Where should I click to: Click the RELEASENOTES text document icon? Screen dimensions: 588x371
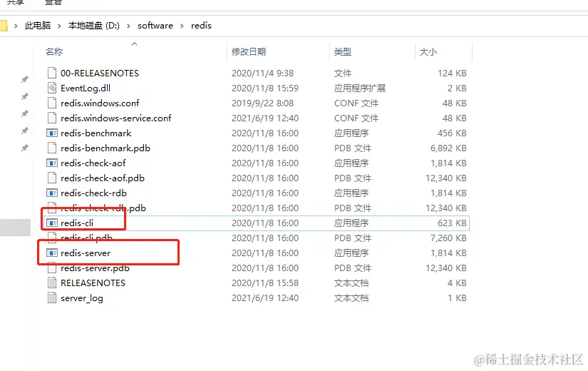tap(52, 283)
